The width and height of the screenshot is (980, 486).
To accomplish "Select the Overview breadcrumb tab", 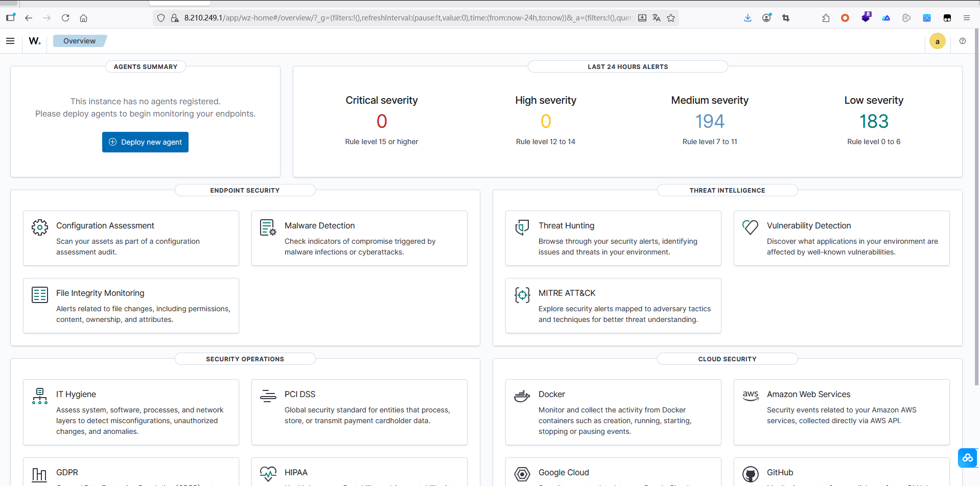I will pyautogui.click(x=79, y=41).
